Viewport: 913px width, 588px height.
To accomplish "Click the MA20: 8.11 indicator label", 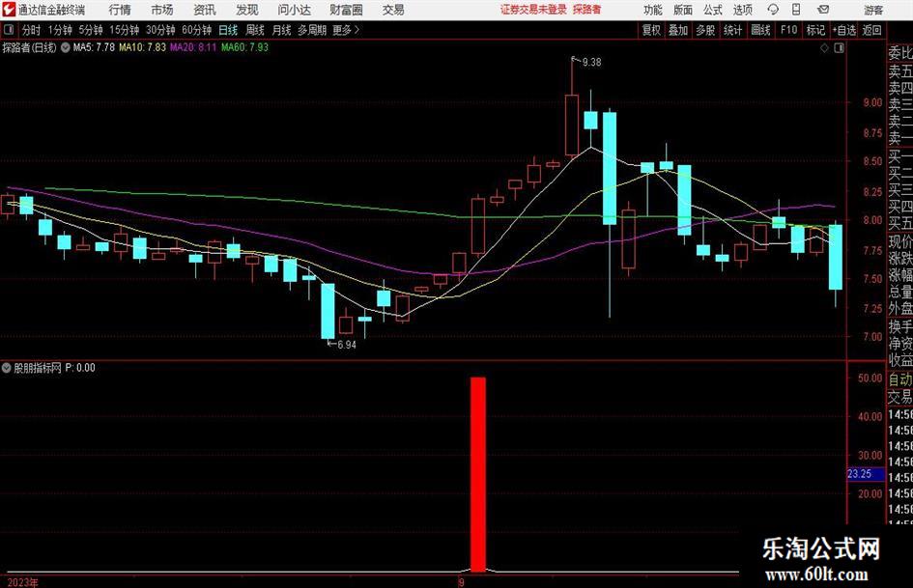I will pyautogui.click(x=193, y=47).
